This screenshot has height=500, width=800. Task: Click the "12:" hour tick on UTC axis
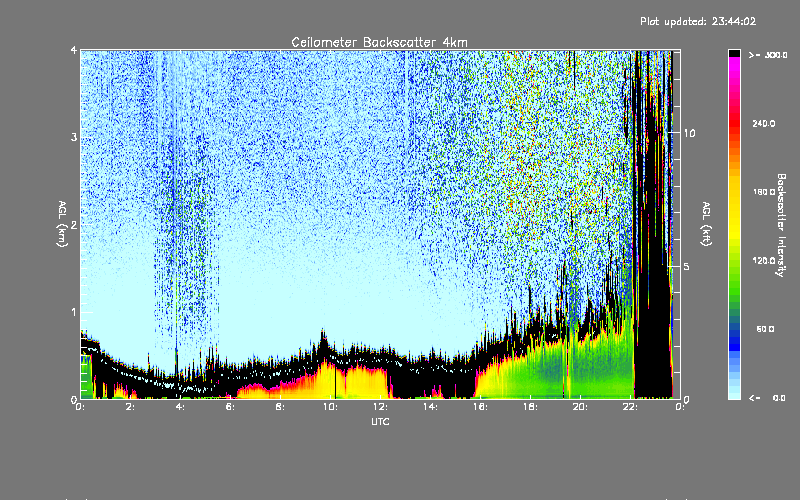click(380, 407)
